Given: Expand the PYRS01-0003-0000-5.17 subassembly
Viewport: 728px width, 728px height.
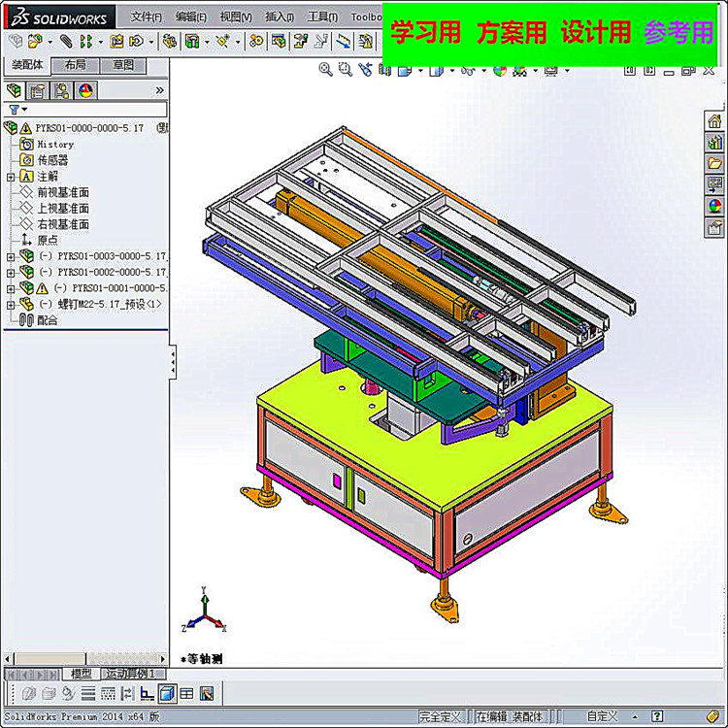Looking at the screenshot, I should [11, 256].
